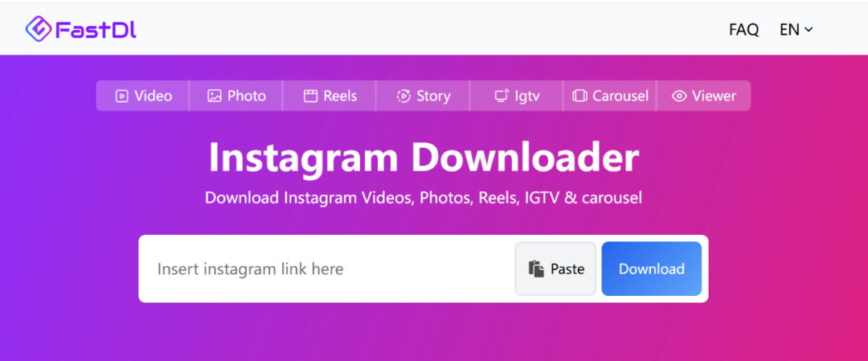The width and height of the screenshot is (868, 361).
Task: Select the Carousel tab text
Action: (620, 96)
